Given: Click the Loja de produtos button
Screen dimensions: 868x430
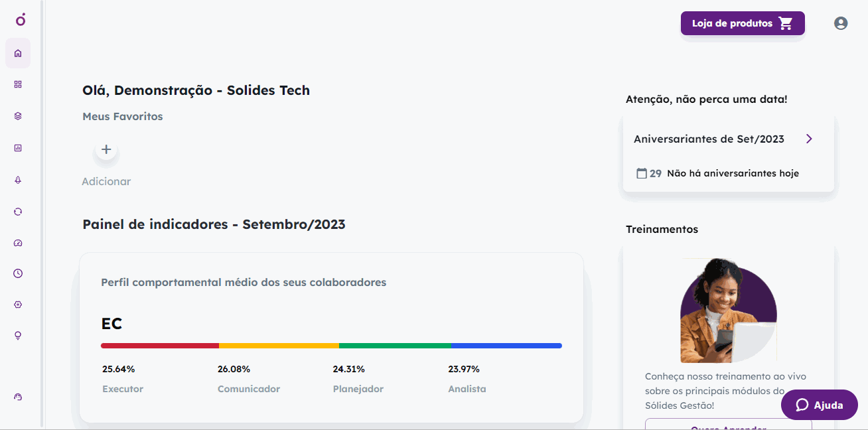Looking at the screenshot, I should point(743,23).
